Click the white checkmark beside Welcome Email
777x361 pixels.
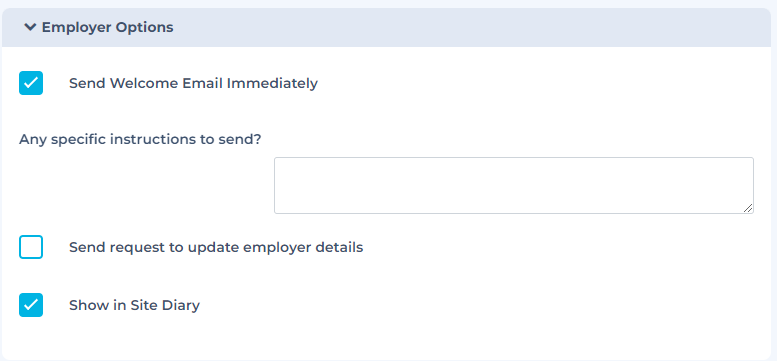(31, 83)
